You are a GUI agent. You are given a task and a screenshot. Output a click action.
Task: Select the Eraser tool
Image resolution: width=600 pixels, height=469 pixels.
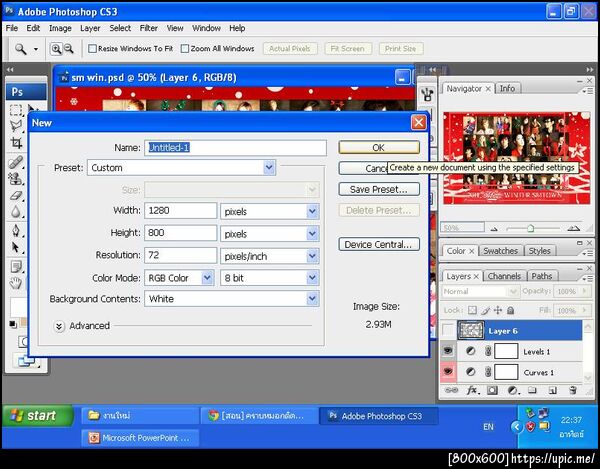(16, 195)
